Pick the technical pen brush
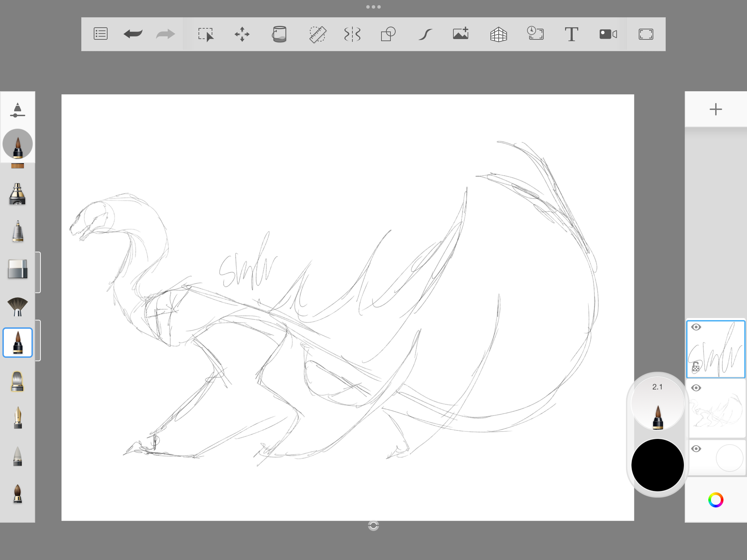This screenshot has height=560, width=747. (18, 231)
